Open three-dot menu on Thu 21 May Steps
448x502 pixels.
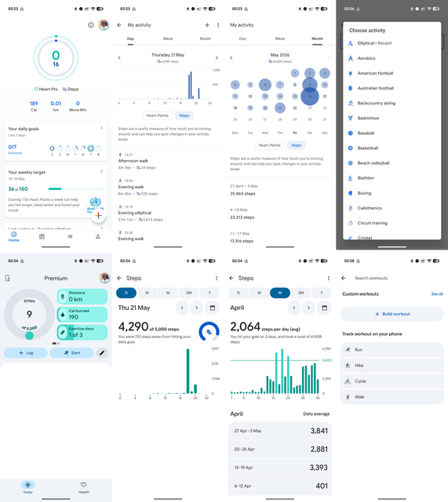coord(217,278)
